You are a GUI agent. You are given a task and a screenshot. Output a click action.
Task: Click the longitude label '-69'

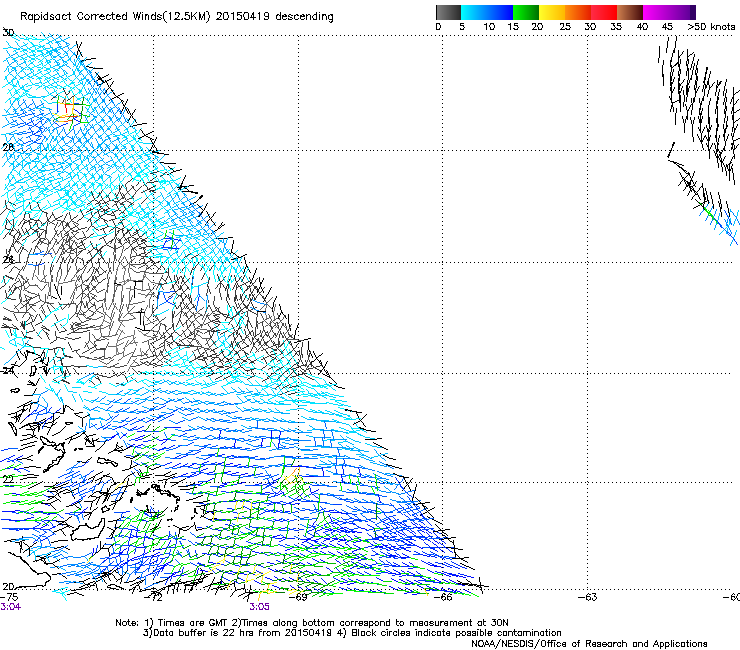[298, 597]
